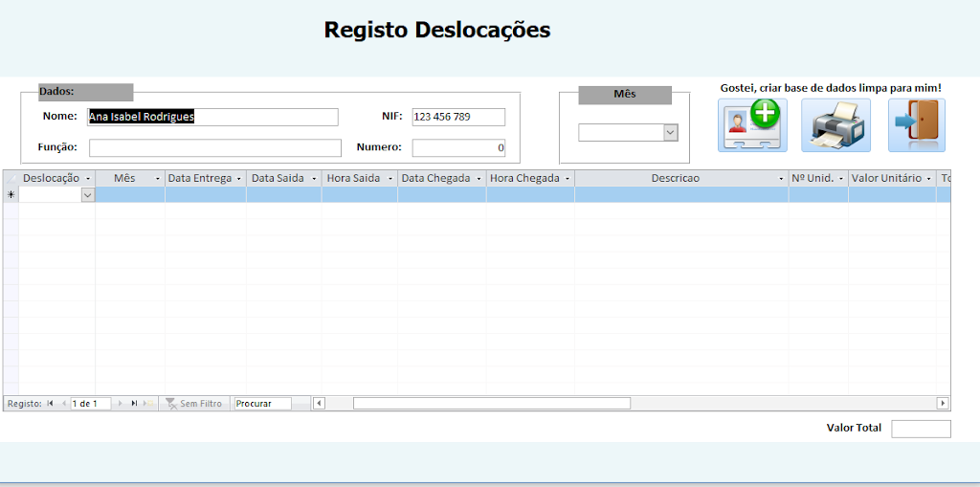
Task: Open Descricao column filter arrow
Action: (x=781, y=179)
